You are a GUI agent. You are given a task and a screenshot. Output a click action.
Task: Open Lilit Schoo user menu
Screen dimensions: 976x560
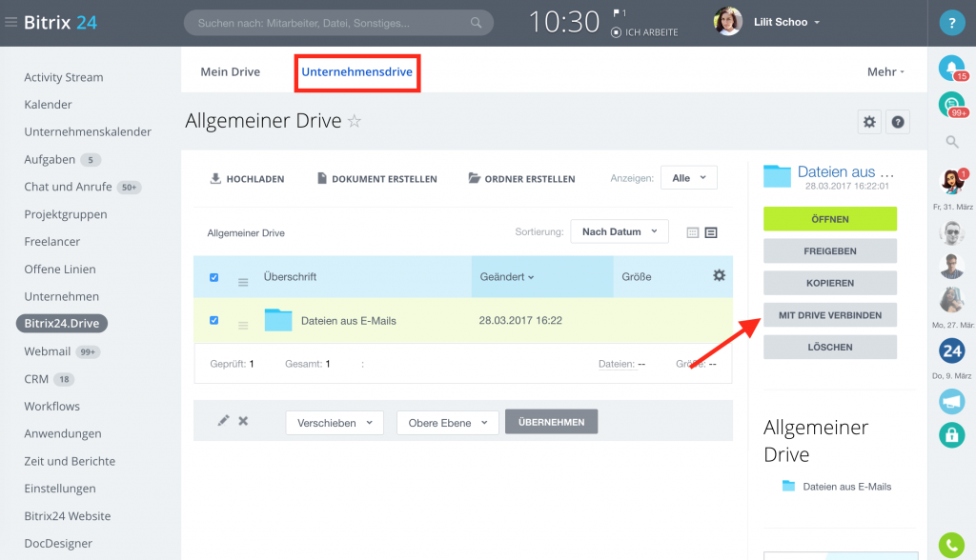pos(786,23)
